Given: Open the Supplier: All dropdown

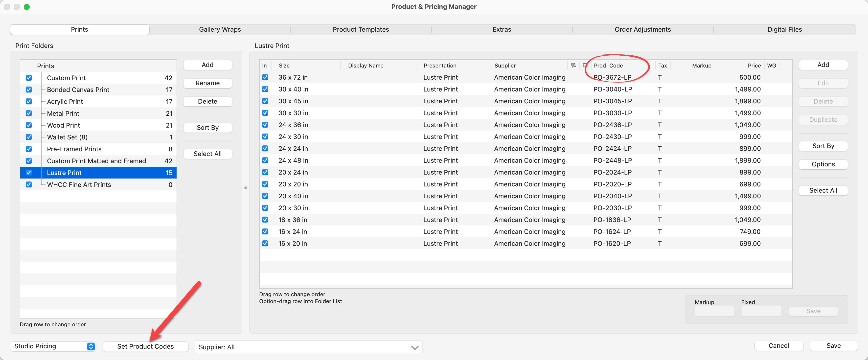Looking at the screenshot, I should (308, 347).
